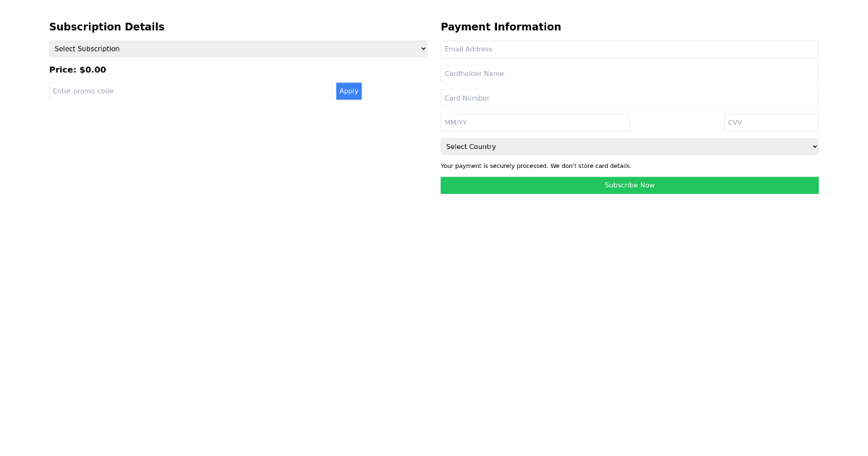Click the Apply promo code button
This screenshot has width=868, height=456.
349,90
